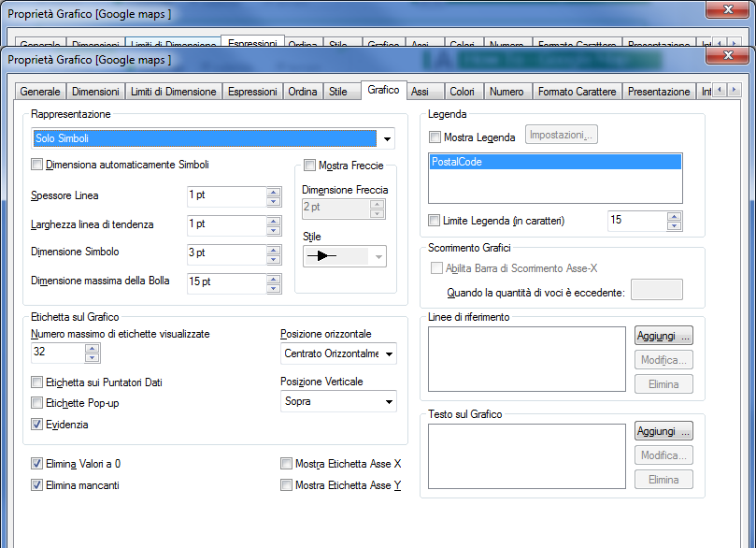Decrease max labels number below 32
This screenshot has height=548, width=756.
point(93,357)
